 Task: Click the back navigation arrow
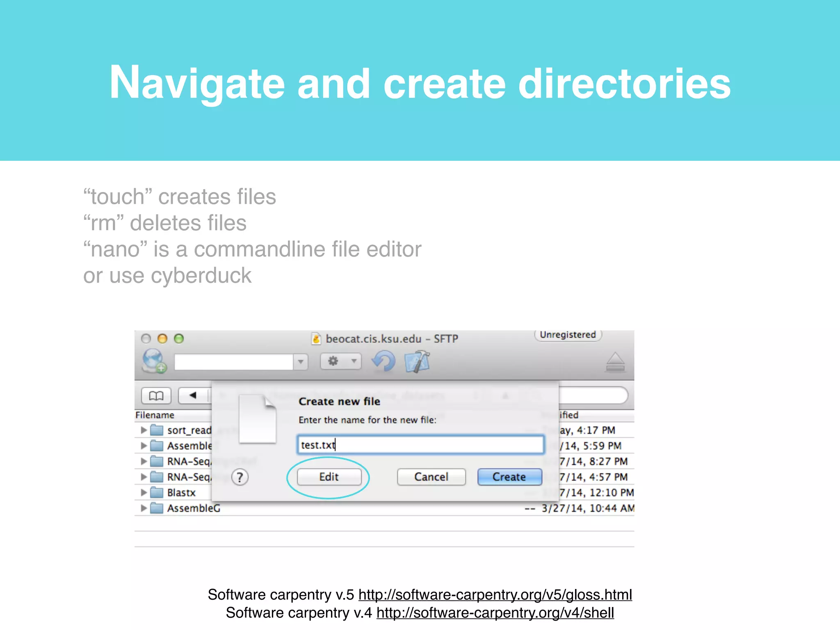[x=193, y=395]
